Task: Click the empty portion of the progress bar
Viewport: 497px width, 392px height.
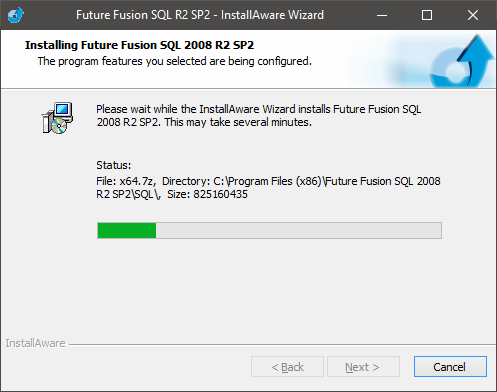Action: [x=299, y=230]
